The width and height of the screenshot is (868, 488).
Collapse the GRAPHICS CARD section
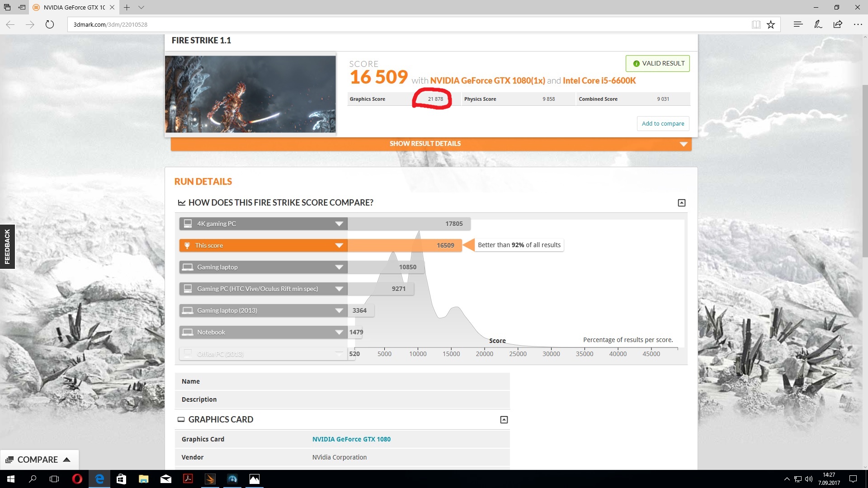[x=504, y=420]
